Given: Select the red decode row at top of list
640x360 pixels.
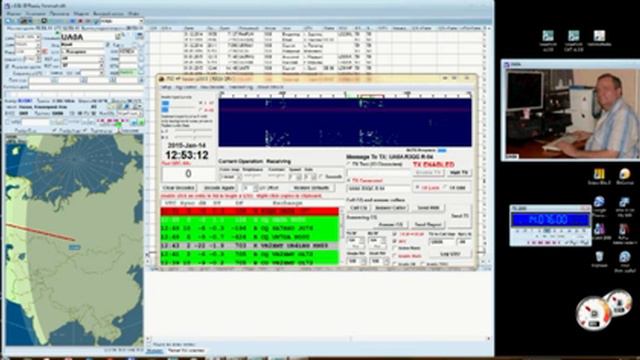Looking at the screenshot, I should [249, 211].
